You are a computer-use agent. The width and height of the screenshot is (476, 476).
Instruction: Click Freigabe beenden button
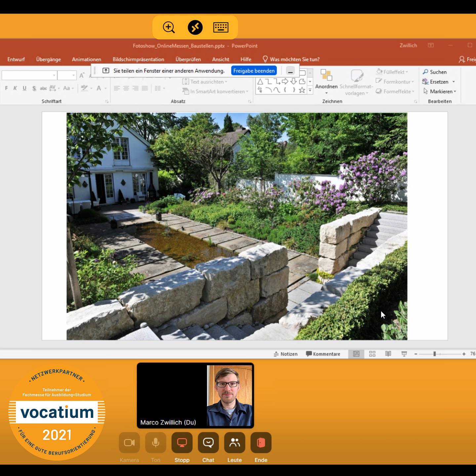pos(254,71)
